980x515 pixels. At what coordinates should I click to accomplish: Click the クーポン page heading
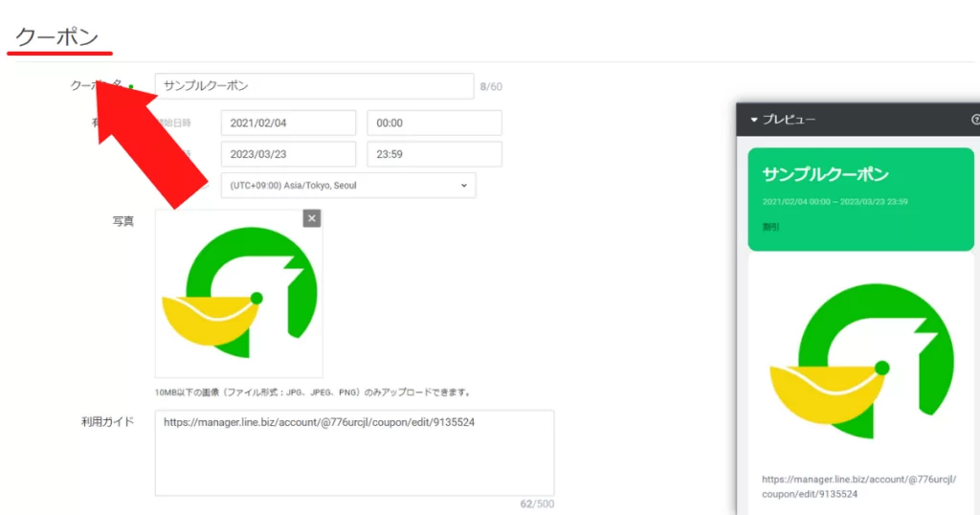tap(56, 37)
